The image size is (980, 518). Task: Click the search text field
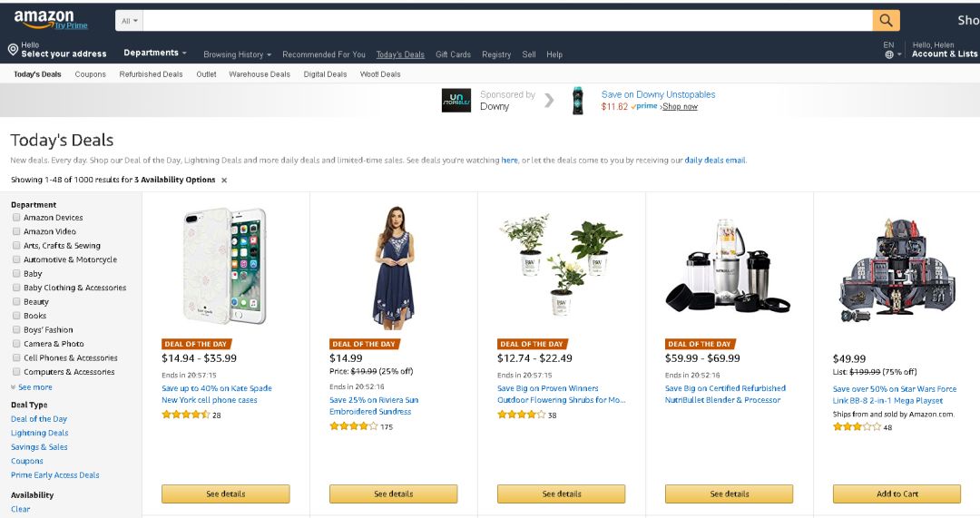(x=507, y=21)
